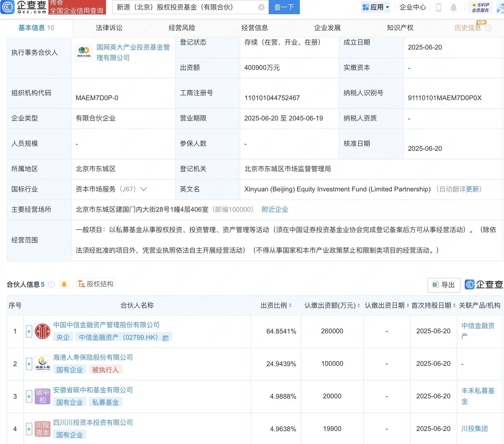Click 查一下 search button
Image resolution: width=504 pixels, height=444 pixels.
[x=284, y=7]
